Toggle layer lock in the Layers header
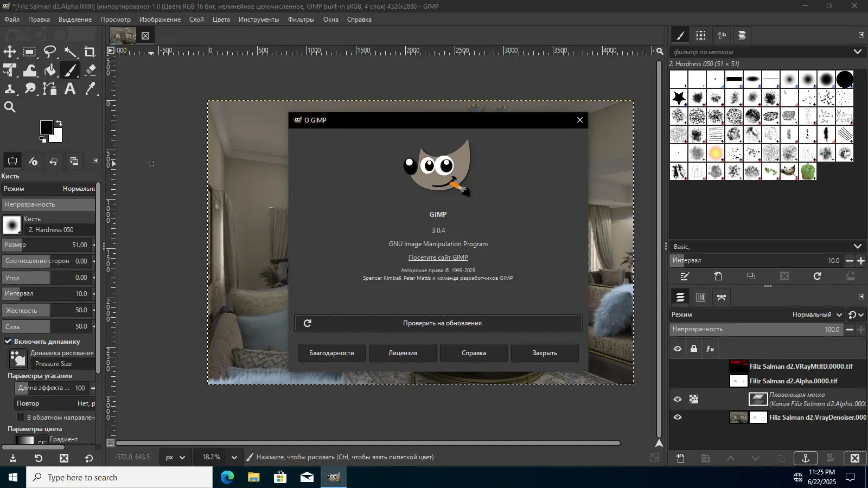This screenshot has width=868, height=488. (694, 349)
